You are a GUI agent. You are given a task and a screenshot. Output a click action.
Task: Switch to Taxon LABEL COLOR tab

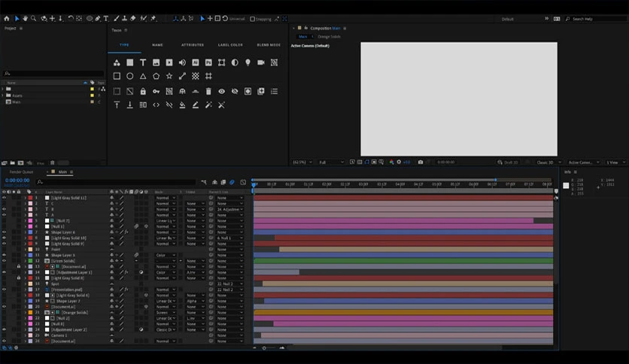230,45
